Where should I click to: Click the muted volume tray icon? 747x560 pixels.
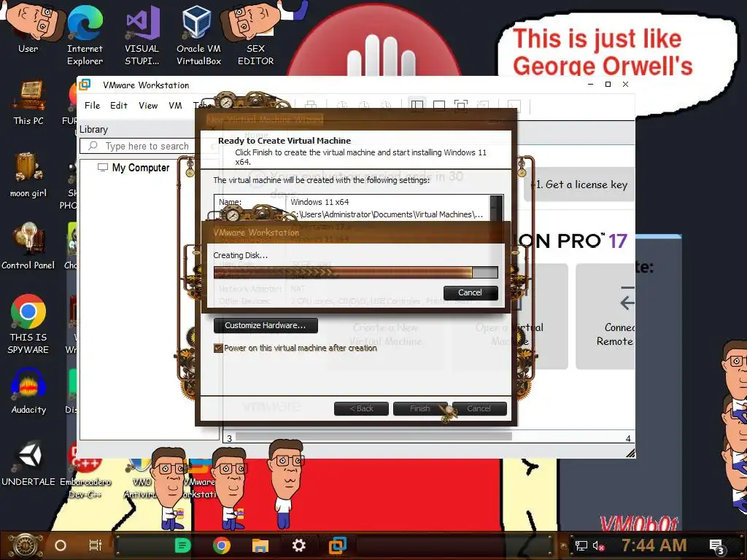598,545
